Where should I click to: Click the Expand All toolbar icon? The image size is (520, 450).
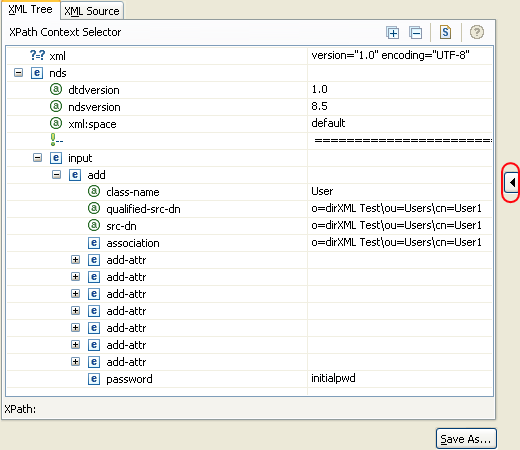pos(392,32)
